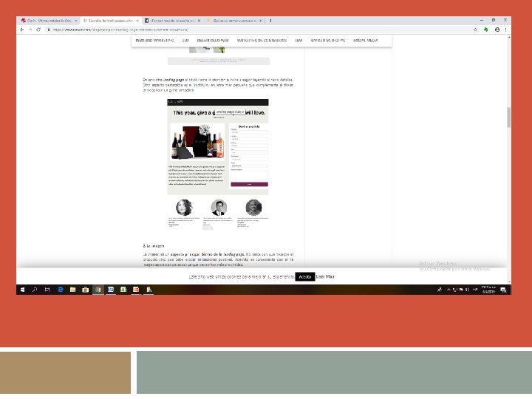This screenshot has height=399, width=532.
Task: Click the page vertical scrollbar thumb
Action: (x=508, y=117)
